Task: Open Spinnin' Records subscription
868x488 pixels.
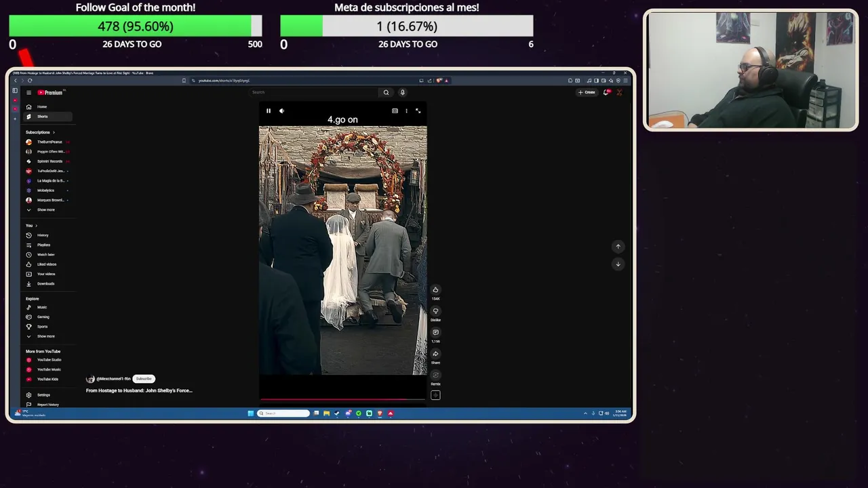Action: (x=46, y=161)
